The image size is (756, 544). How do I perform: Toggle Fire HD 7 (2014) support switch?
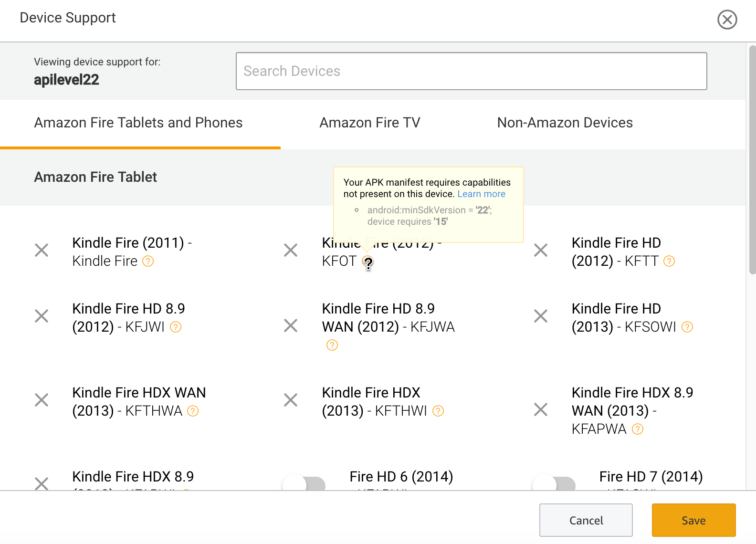tap(554, 484)
